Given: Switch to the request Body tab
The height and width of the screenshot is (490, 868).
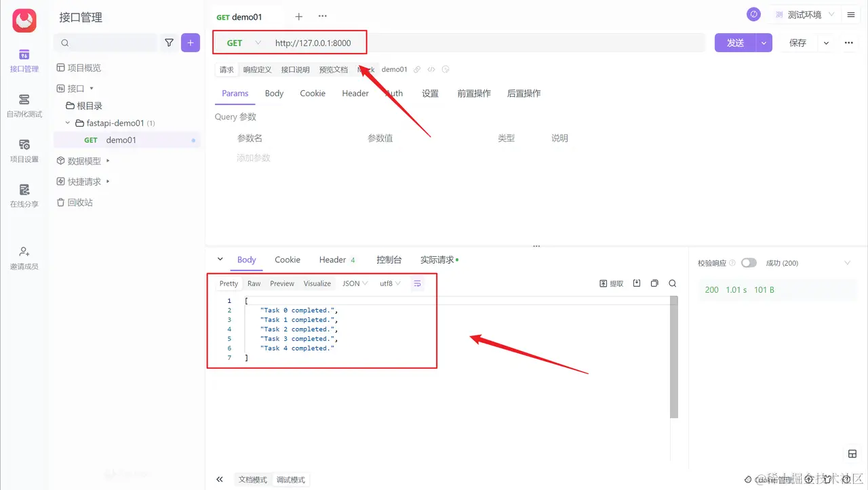Looking at the screenshot, I should tap(274, 94).
